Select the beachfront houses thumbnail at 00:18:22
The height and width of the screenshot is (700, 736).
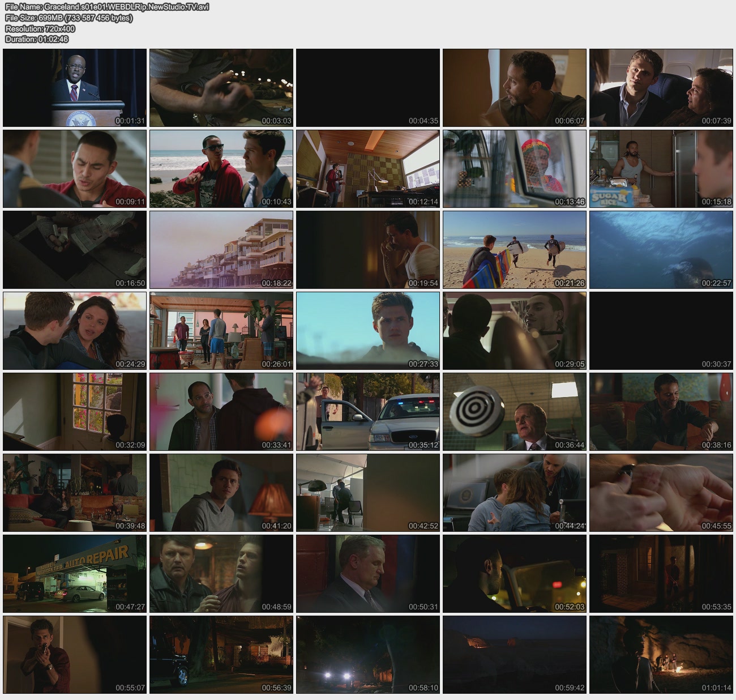(x=221, y=250)
